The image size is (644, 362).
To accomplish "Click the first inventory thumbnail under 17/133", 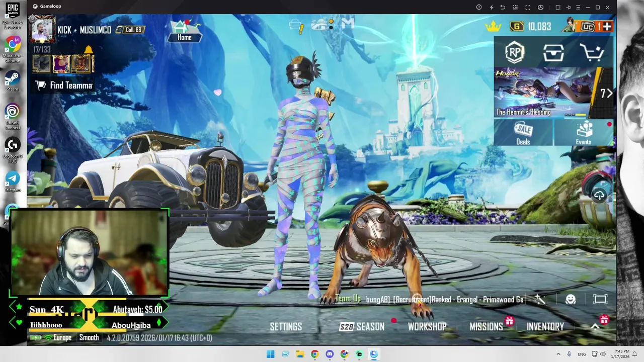I will click(42, 64).
